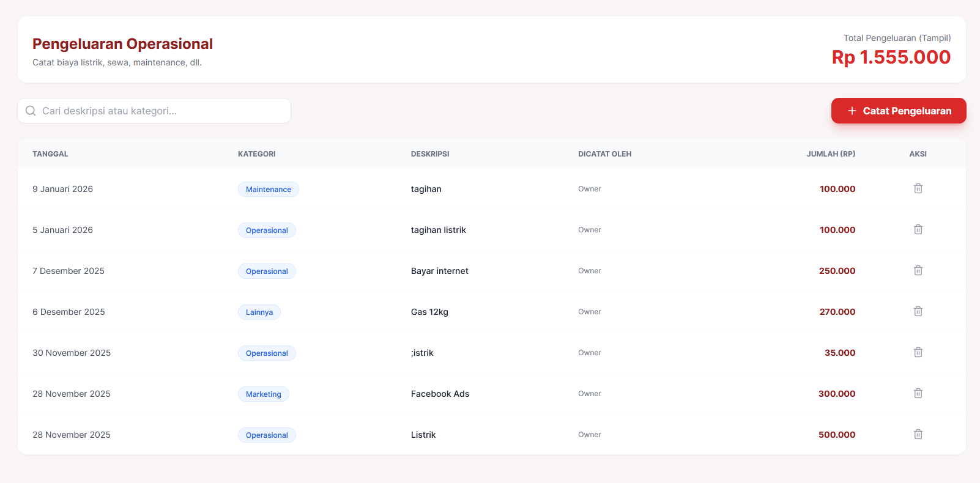This screenshot has width=980, height=483.
Task: Click trash icon on the ;istrik row
Action: click(x=918, y=353)
